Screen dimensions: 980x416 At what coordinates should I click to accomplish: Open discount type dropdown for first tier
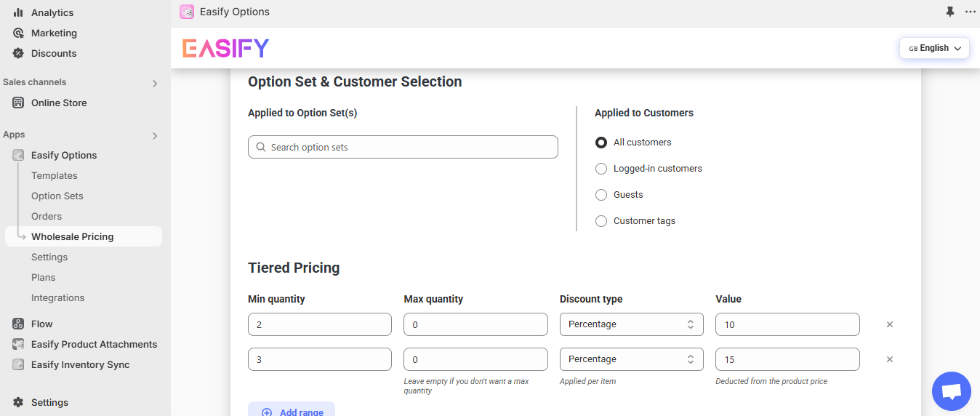click(631, 324)
